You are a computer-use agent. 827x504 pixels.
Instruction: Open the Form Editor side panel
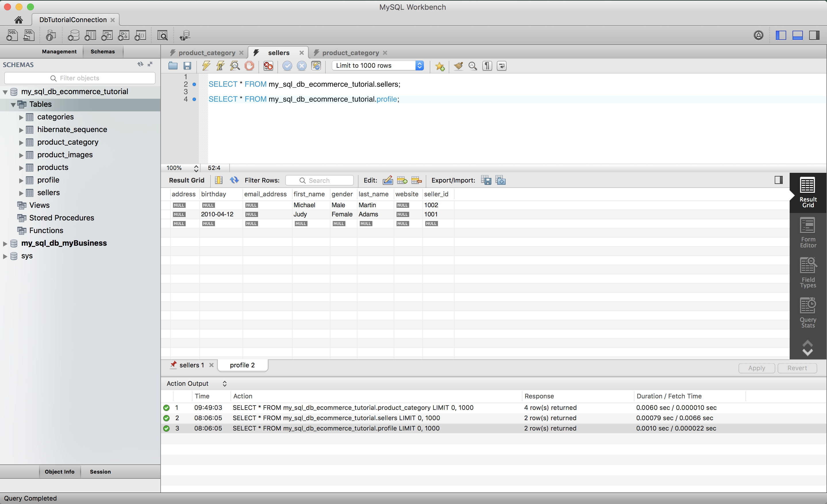click(807, 233)
